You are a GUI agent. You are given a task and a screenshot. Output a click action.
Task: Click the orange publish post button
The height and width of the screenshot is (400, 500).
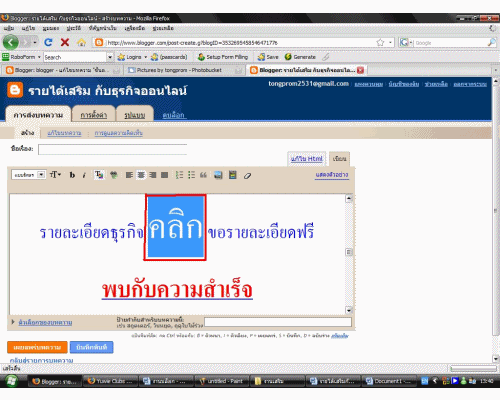point(37,347)
